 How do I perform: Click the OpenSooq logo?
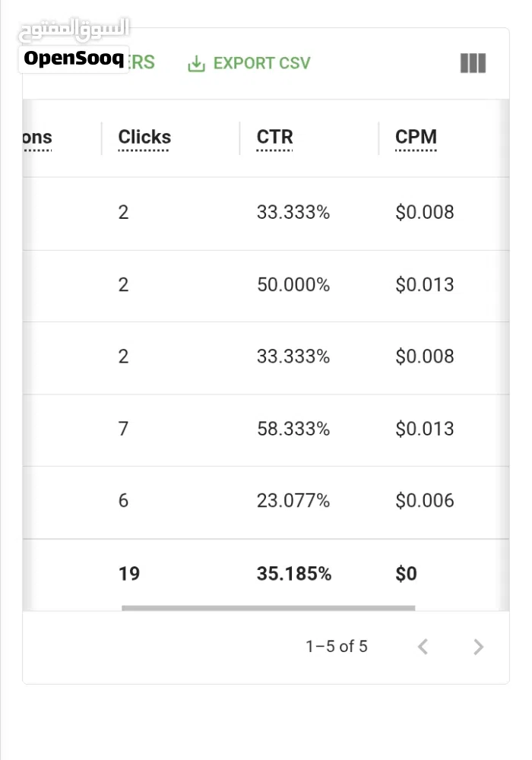(x=74, y=59)
